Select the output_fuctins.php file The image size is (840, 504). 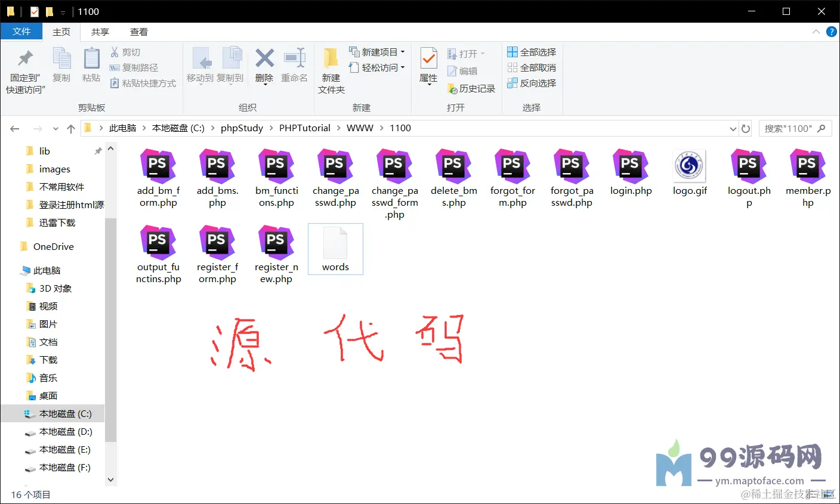point(158,255)
